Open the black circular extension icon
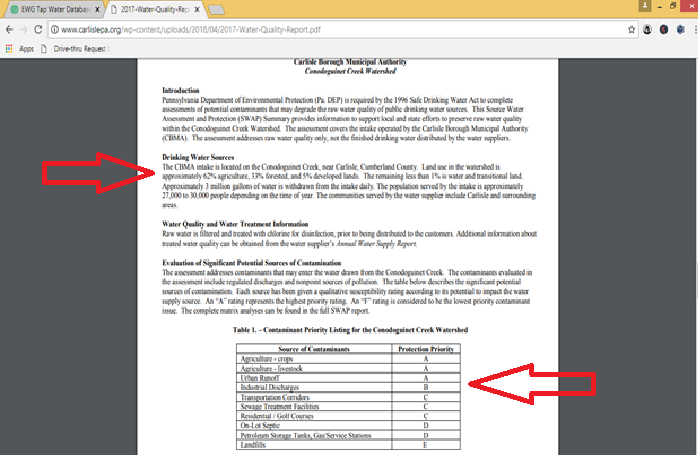 click(647, 30)
